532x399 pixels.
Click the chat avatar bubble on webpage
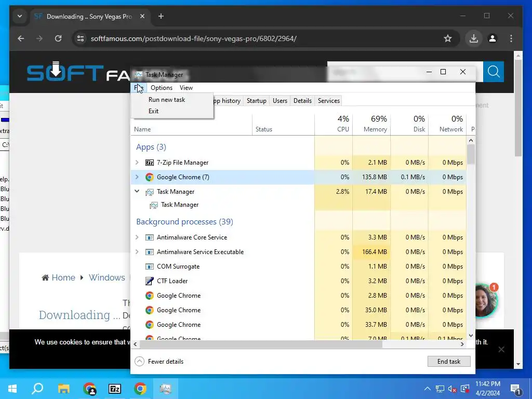(x=486, y=300)
